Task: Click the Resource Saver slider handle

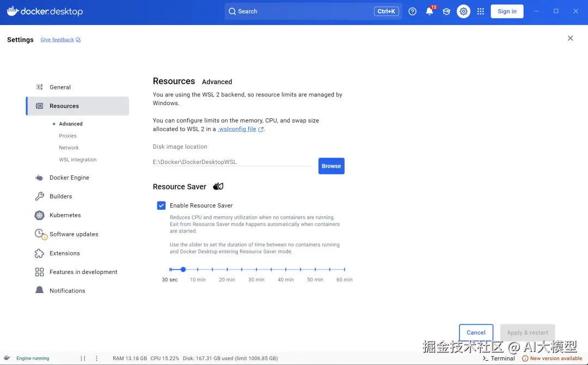Action: coord(183,269)
